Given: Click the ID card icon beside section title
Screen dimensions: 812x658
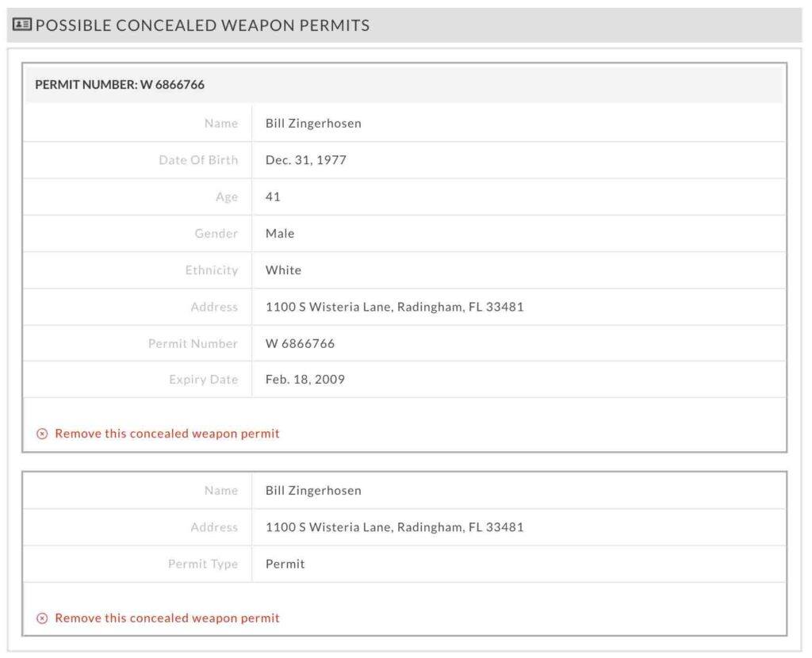Looking at the screenshot, I should [x=21, y=25].
